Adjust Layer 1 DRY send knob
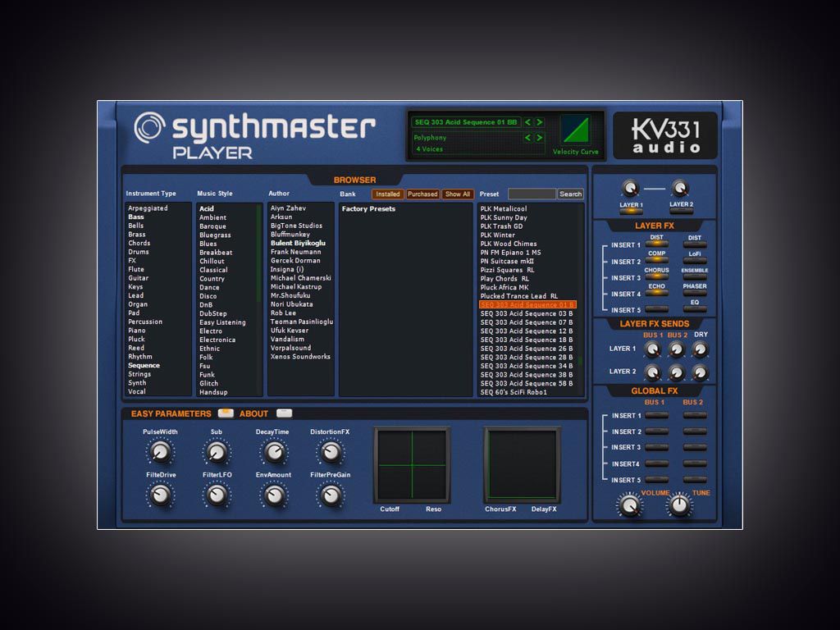840x630 pixels. pos(701,349)
